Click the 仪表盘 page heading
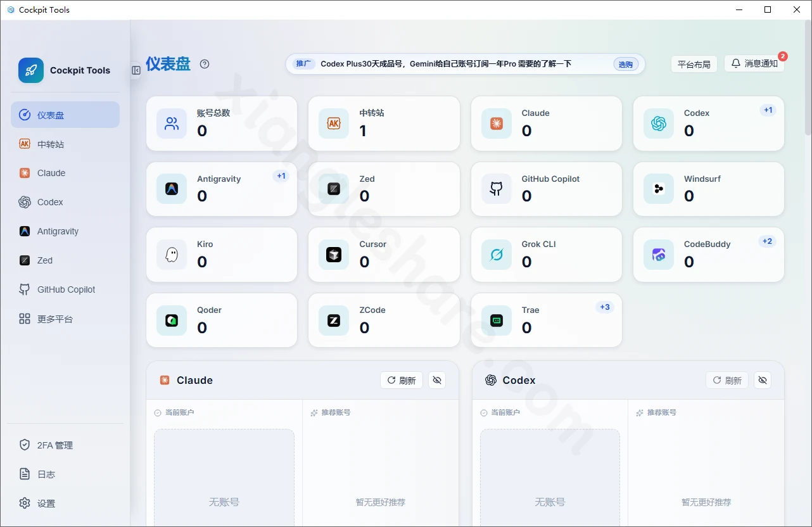812x527 pixels. [168, 64]
